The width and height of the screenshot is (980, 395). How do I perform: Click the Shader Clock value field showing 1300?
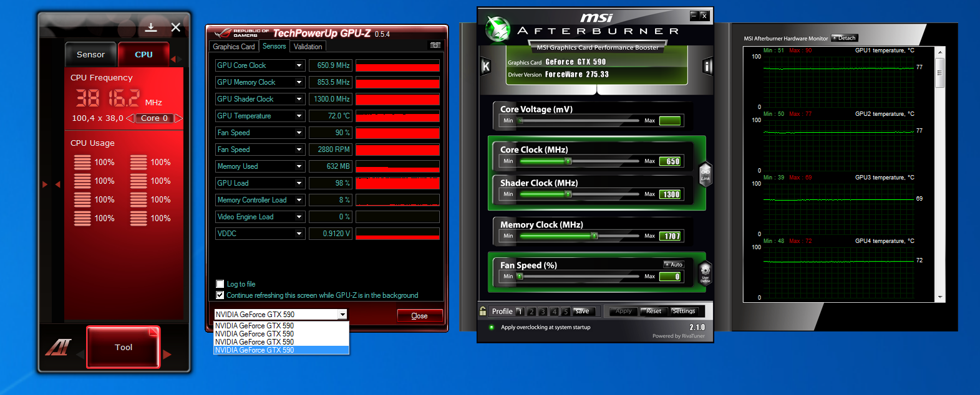click(x=670, y=194)
